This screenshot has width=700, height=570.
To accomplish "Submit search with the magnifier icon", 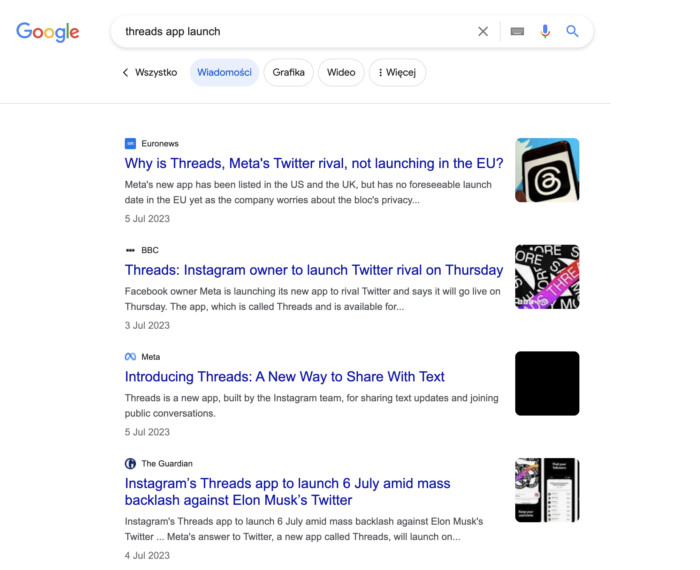I will coord(573,32).
